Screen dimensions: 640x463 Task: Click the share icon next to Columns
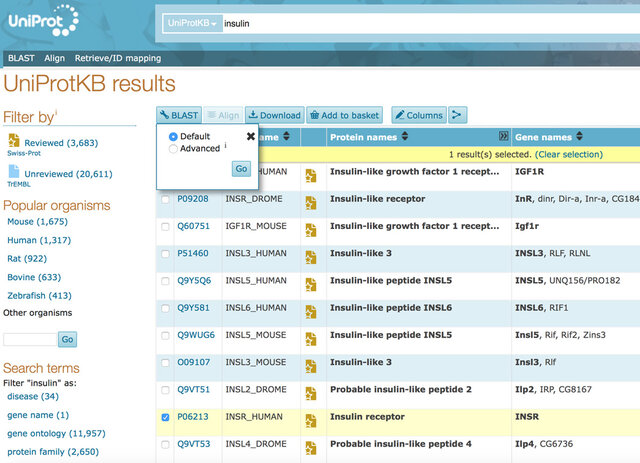(457, 115)
